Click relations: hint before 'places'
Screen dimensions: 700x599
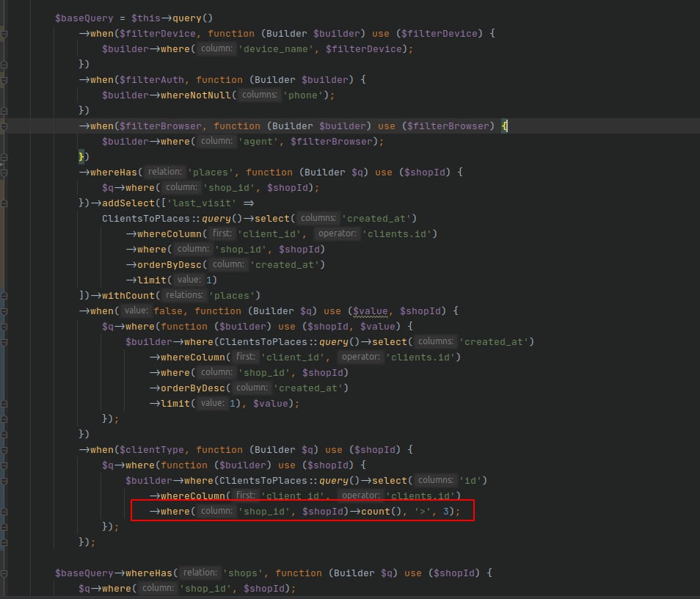[184, 295]
